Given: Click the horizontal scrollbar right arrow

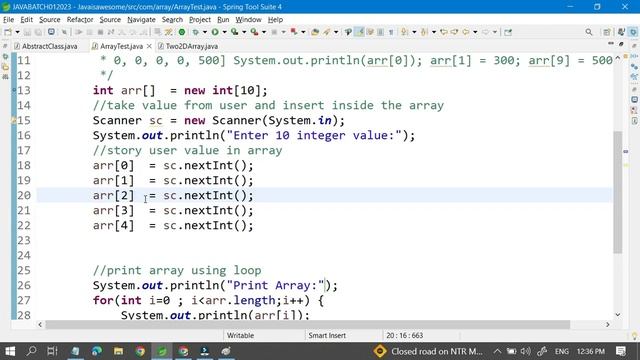Looking at the screenshot, I should (x=607, y=324).
